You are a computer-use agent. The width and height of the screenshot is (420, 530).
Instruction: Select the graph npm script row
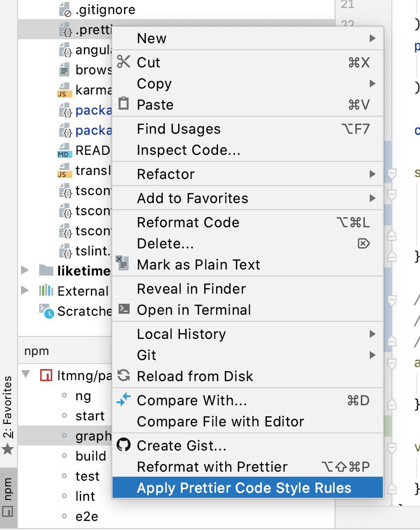[65, 435]
